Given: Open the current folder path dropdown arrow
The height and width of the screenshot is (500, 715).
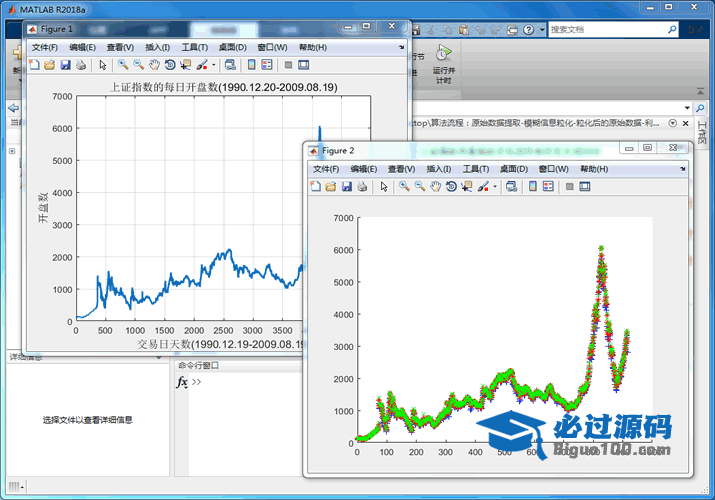Looking at the screenshot, I should (x=686, y=107).
